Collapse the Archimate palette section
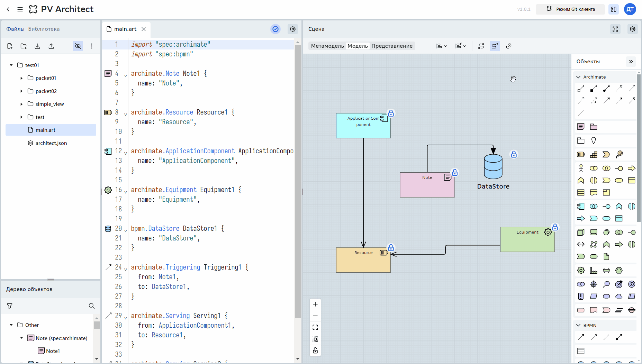This screenshot has height=364, width=642. (x=578, y=77)
